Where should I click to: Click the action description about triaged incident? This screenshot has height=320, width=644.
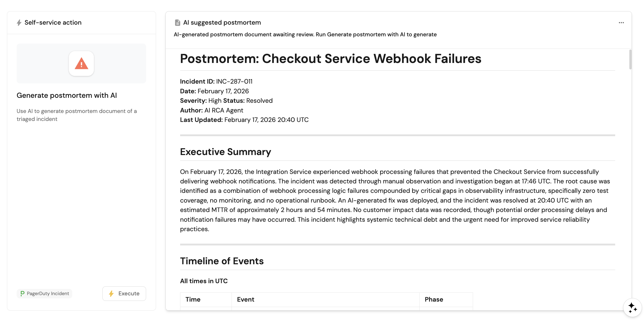point(77,115)
